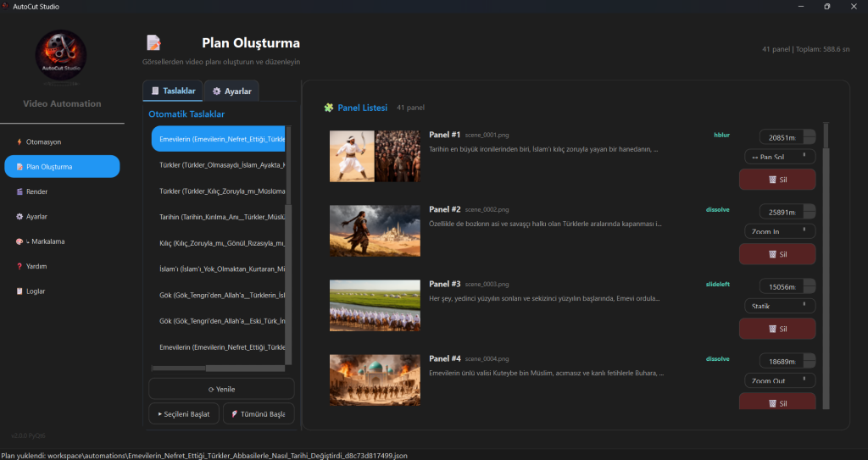Click the Yardım question mark icon
Screen dimensions: 868x460
(19, 266)
